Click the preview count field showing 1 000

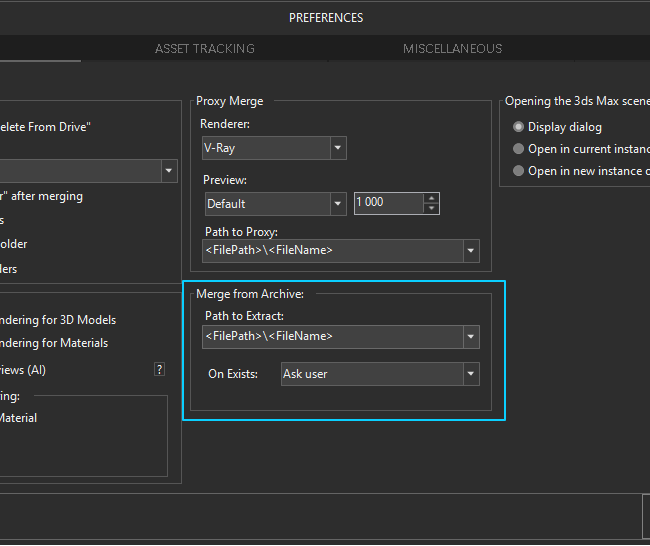389,203
